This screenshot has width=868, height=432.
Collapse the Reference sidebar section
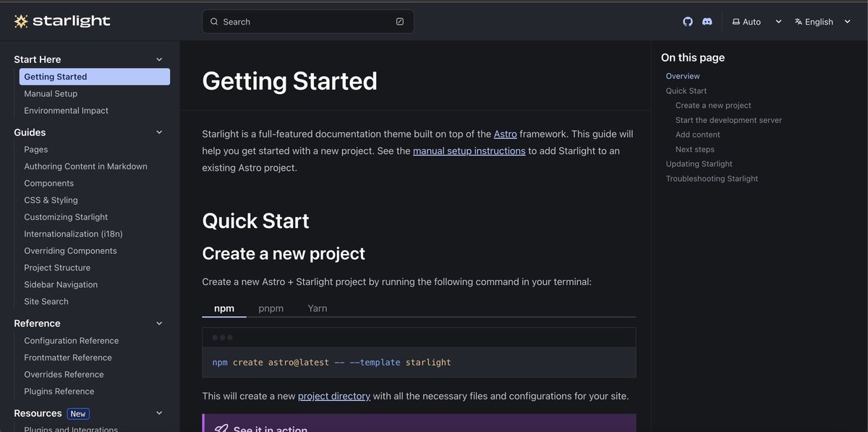point(160,323)
